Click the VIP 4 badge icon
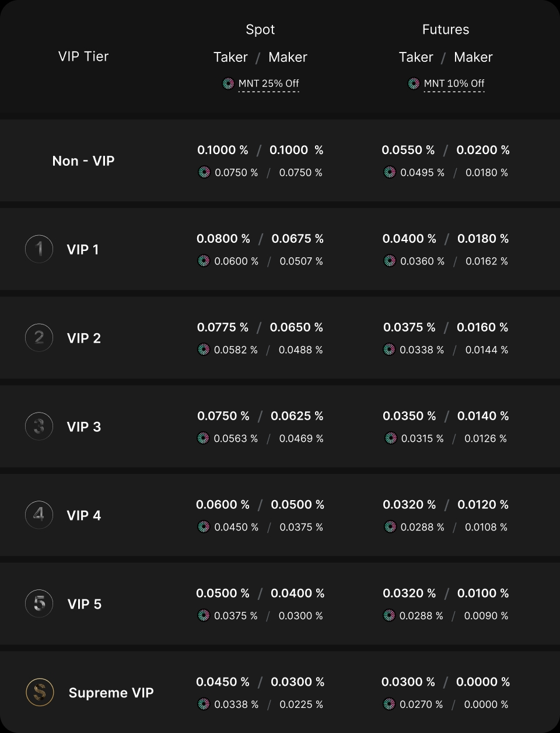 click(39, 515)
